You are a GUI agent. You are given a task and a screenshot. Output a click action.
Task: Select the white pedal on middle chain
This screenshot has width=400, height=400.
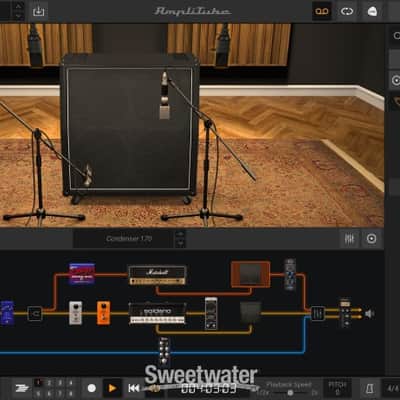coord(75,313)
